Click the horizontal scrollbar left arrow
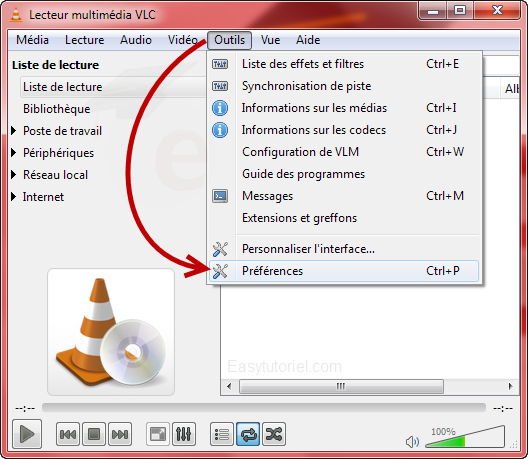528x459 pixels. [x=229, y=386]
